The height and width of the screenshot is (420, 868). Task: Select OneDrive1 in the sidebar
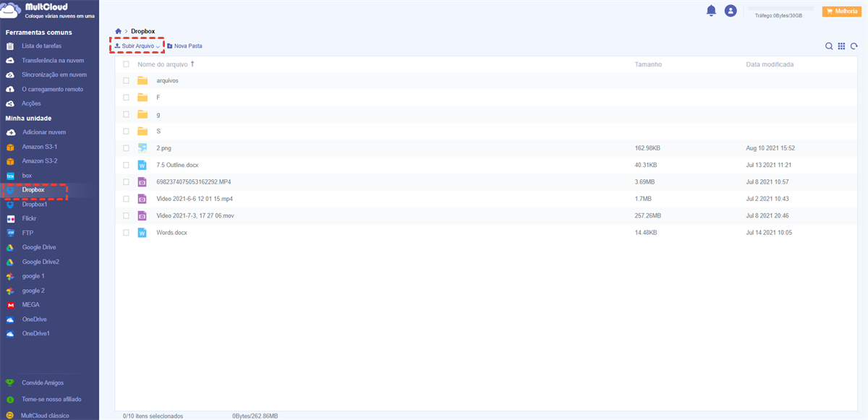(35, 334)
